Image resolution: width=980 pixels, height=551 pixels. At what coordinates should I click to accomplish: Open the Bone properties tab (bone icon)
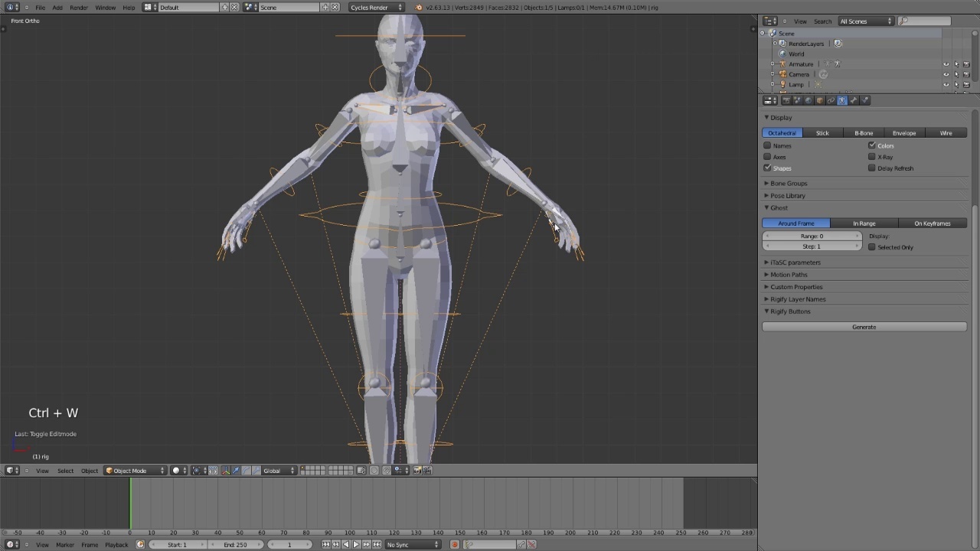tap(853, 100)
